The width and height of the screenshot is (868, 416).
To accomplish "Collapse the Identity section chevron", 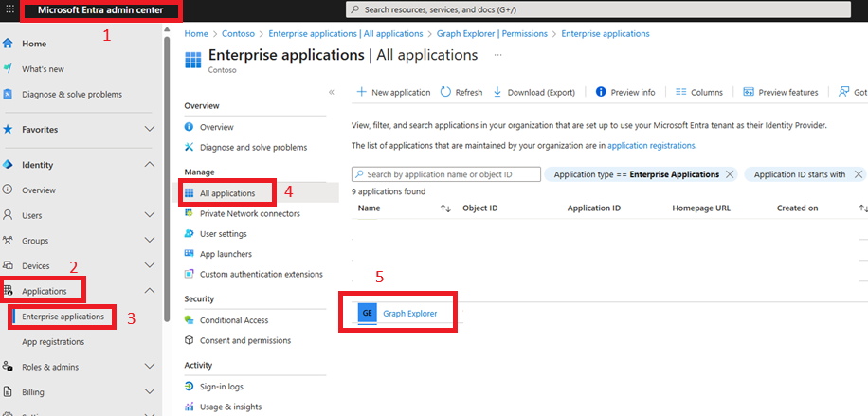I will (x=150, y=165).
